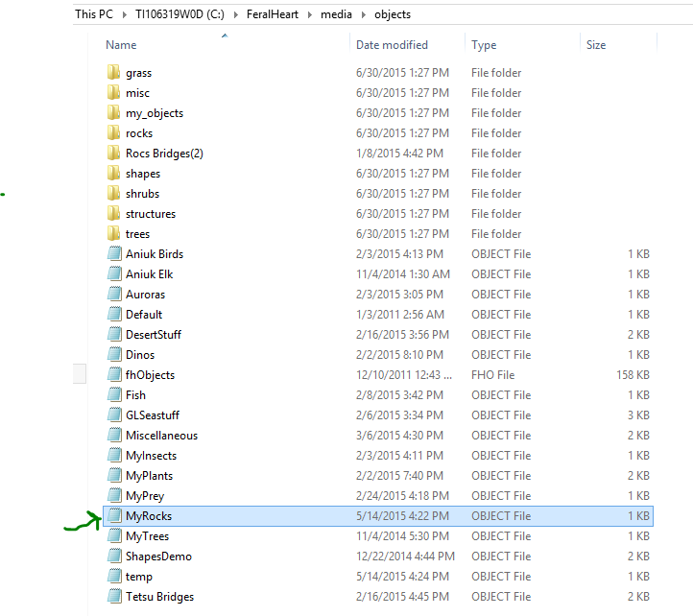This screenshot has height=616, width=693.
Task: Click the date 1/8/2015 4:42 PM
Action: click(399, 153)
